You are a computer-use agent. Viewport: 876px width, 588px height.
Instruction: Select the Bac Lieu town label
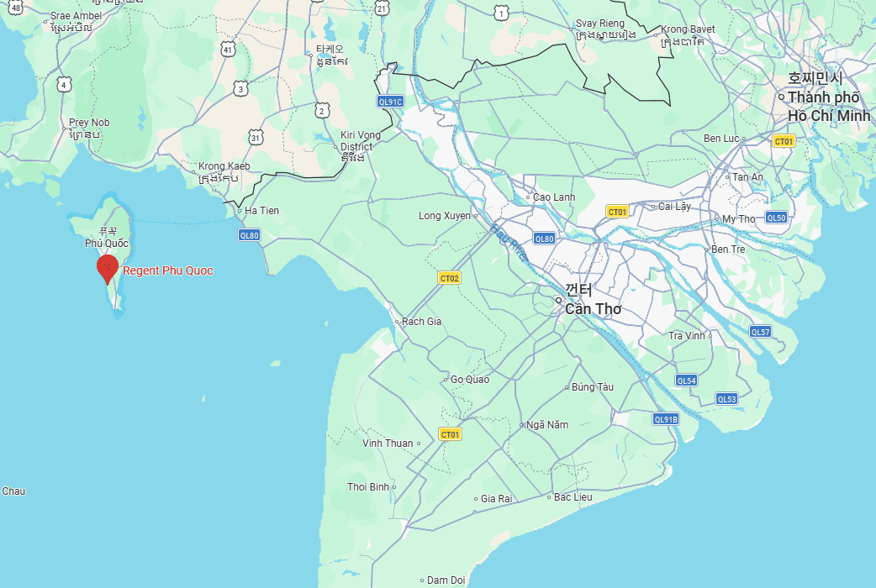[x=573, y=497]
